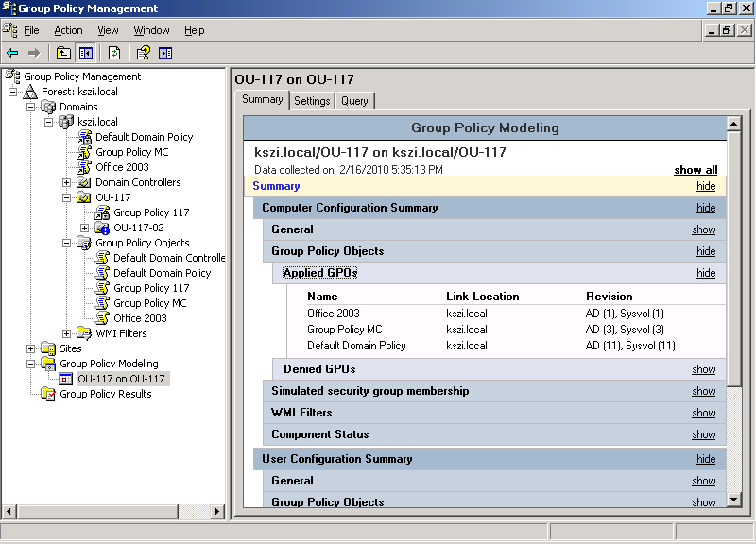
Task: Click the tree pane scroll right arrow
Action: (217, 511)
